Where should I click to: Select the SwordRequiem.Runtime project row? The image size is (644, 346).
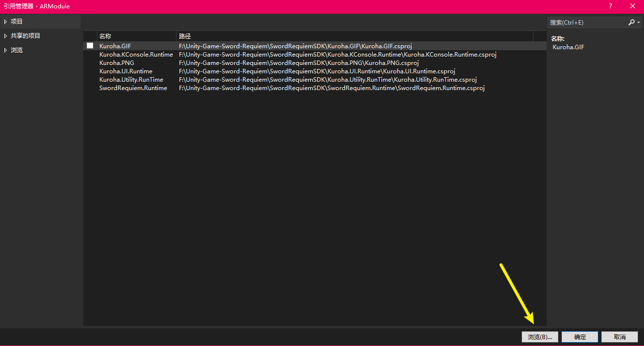(x=133, y=88)
